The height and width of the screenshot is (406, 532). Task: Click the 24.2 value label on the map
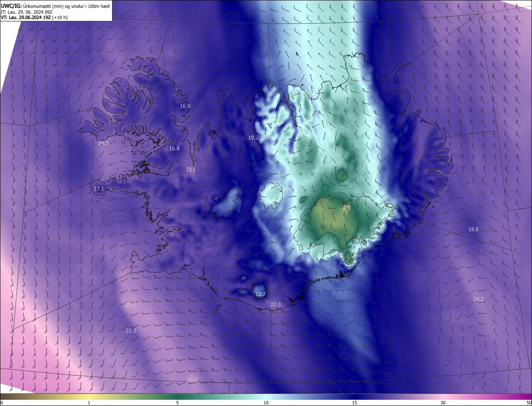point(478,299)
